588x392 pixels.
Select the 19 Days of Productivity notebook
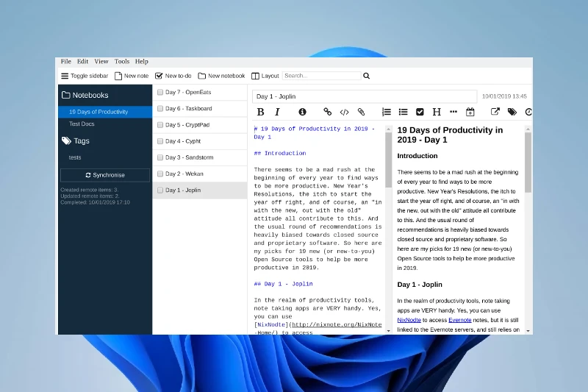tap(105, 112)
